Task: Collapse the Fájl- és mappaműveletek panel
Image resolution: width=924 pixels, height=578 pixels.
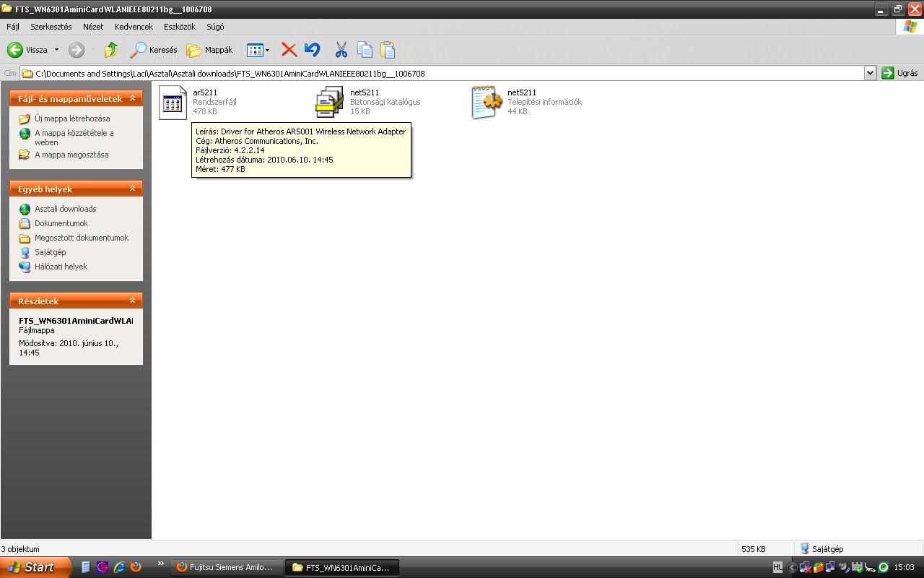Action: click(x=132, y=98)
